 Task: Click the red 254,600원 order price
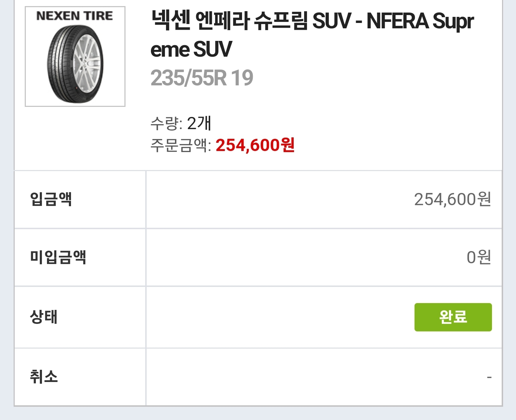pos(255,145)
